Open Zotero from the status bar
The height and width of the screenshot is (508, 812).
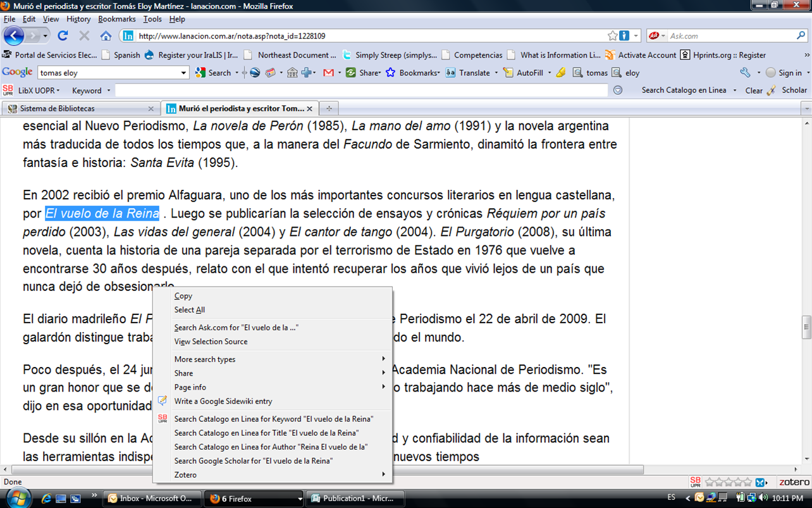(794, 482)
